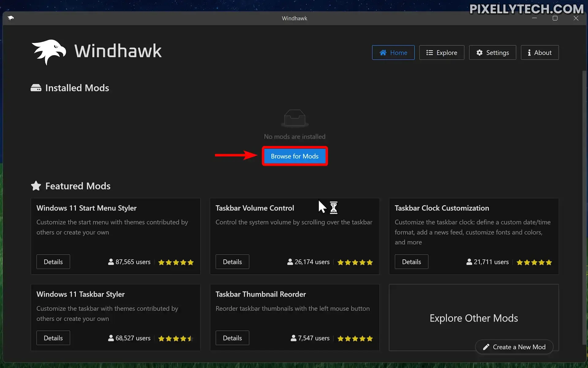
Task: Maximize the Windhawk window
Action: [x=555, y=18]
